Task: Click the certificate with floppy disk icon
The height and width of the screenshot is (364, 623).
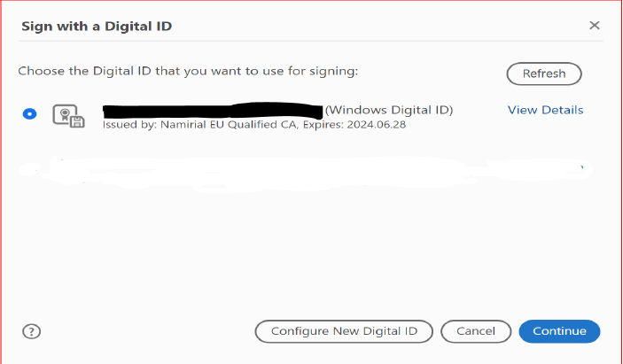Action: coord(69,116)
